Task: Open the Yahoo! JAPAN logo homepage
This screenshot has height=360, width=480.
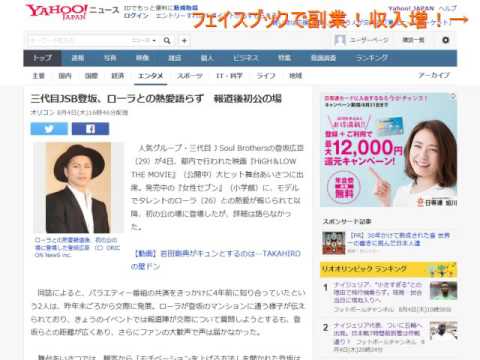Action: 57,12
